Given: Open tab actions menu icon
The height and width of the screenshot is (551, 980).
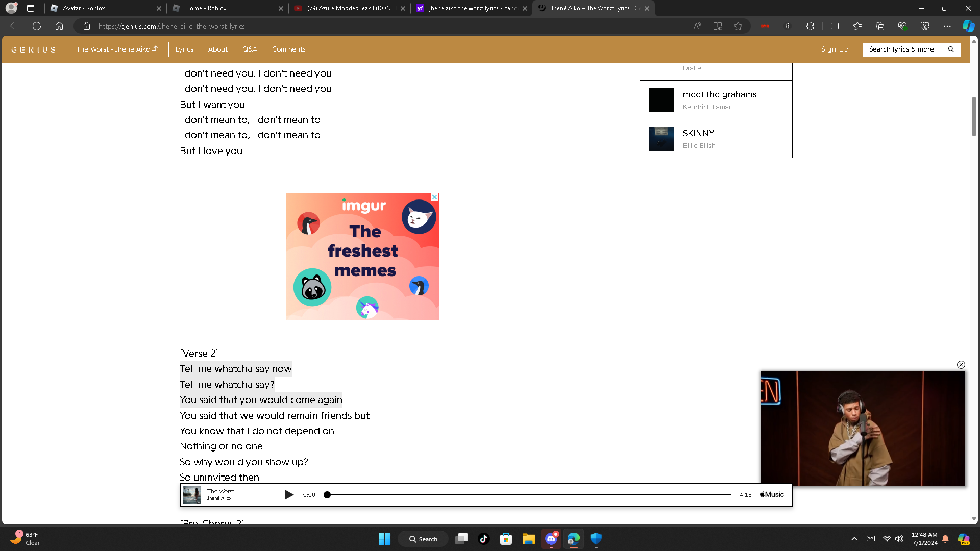Looking at the screenshot, I should [x=31, y=8].
